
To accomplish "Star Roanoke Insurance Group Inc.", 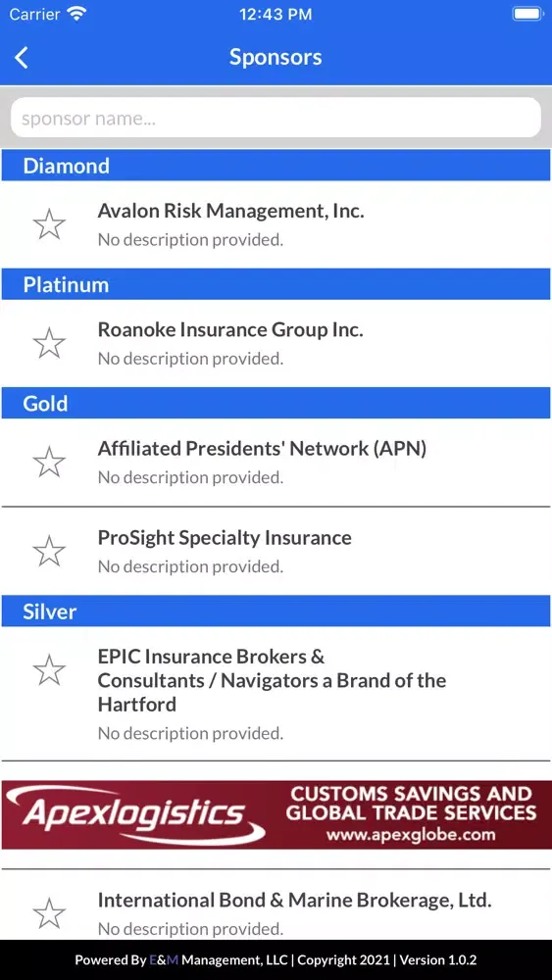I will pos(49,343).
